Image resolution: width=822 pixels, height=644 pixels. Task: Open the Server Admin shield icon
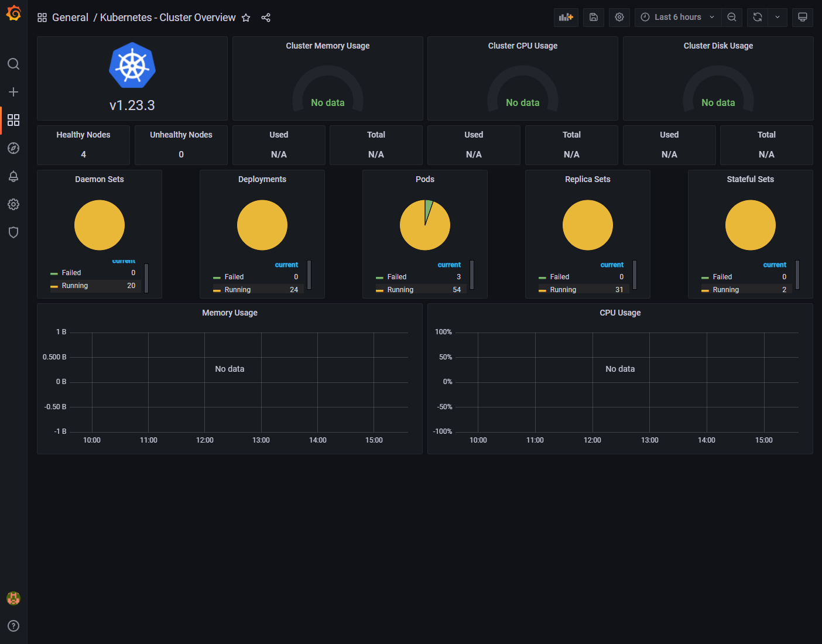(13, 232)
